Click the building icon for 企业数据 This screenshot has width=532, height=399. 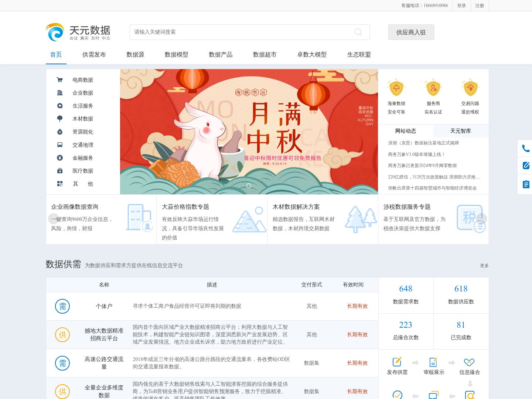coord(60,93)
